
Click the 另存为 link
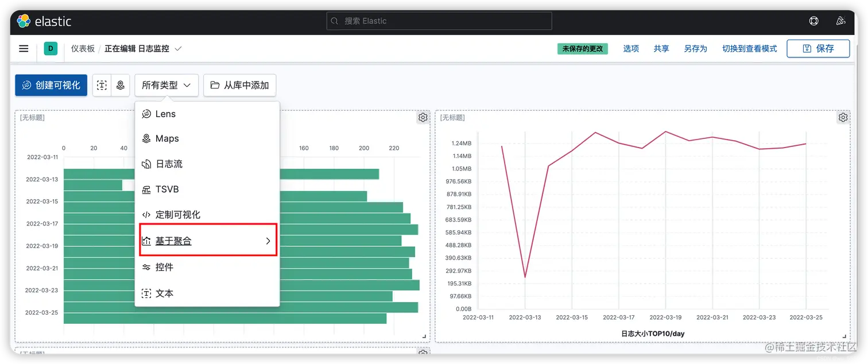[695, 49]
